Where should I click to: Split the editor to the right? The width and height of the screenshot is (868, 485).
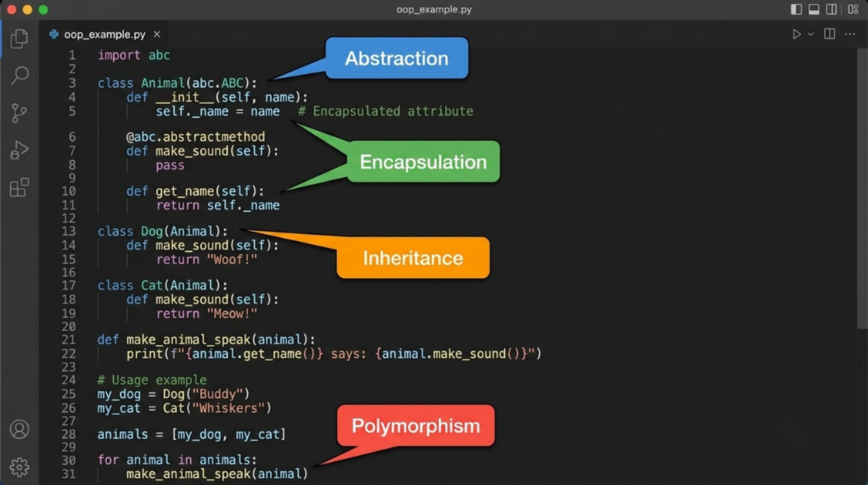click(830, 34)
